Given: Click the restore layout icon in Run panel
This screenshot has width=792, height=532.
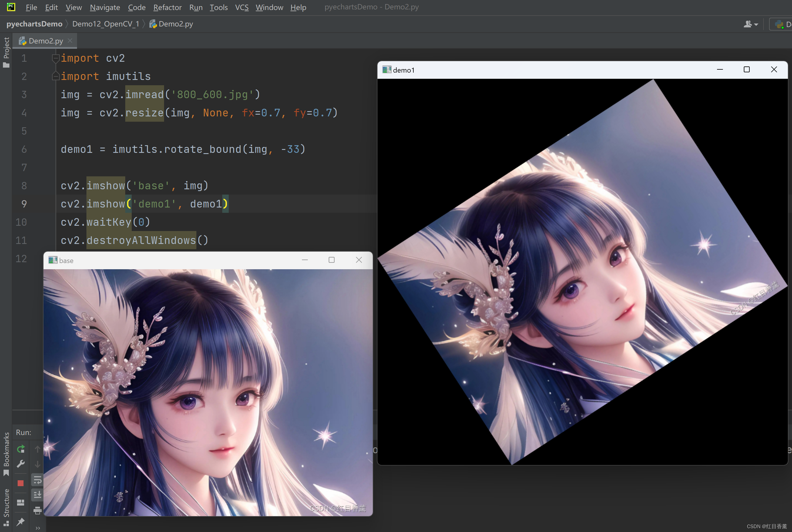Looking at the screenshot, I should (x=21, y=503).
